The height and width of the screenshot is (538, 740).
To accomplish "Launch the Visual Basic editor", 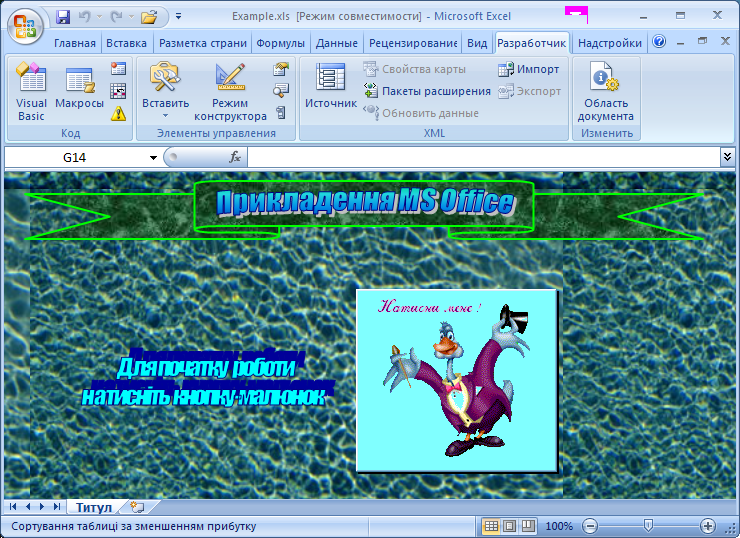I will pos(31,92).
